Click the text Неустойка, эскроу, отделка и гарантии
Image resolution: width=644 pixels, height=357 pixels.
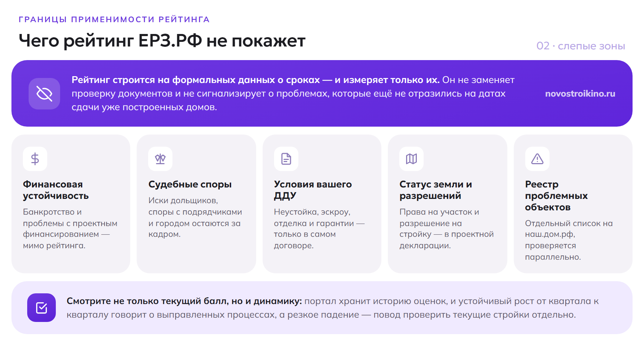(x=319, y=229)
